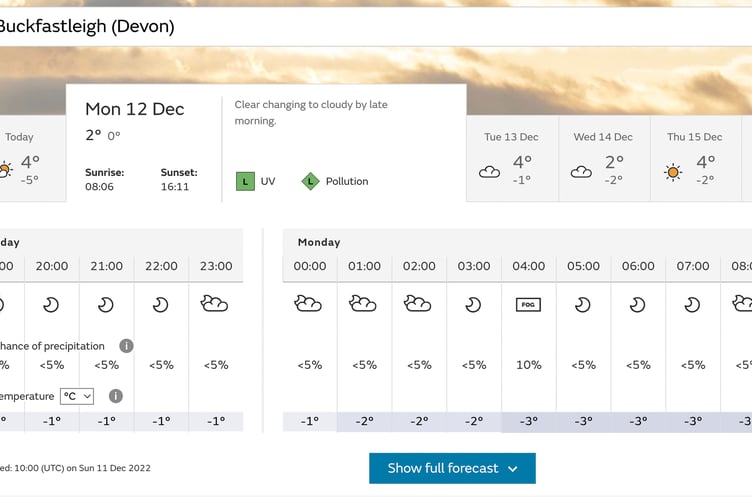Screen dimensions: 752x500
Task: Select the Tue 13 Dec forecast tab
Action: coord(512,158)
